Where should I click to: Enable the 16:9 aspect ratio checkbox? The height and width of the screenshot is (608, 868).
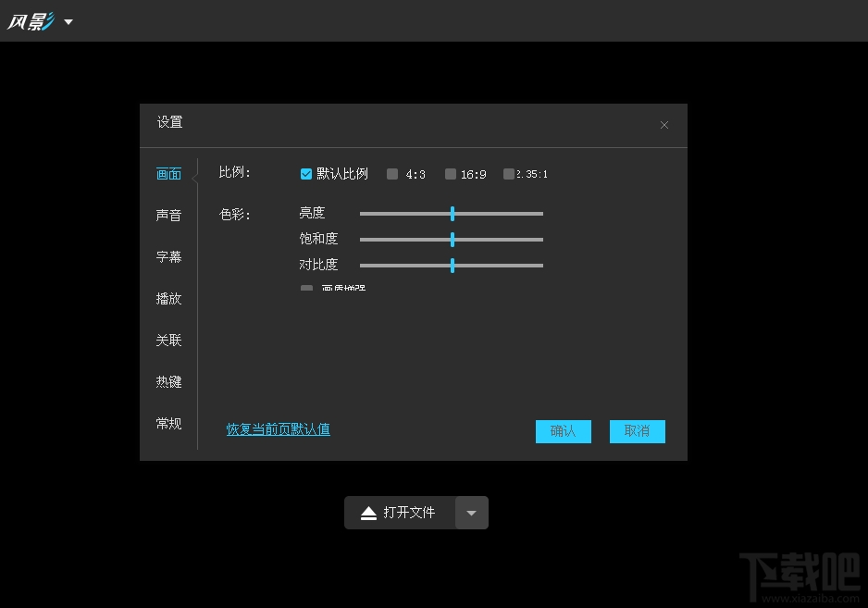click(451, 173)
